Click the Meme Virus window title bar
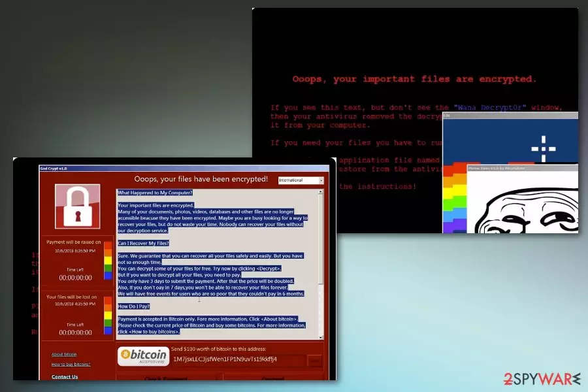588x392 pixels. tap(523, 168)
